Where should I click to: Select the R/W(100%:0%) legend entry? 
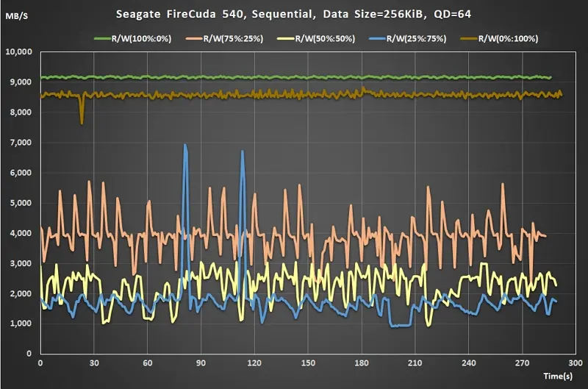coord(132,39)
